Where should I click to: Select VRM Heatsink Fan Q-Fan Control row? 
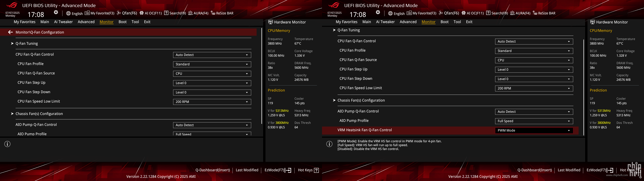(x=450, y=131)
